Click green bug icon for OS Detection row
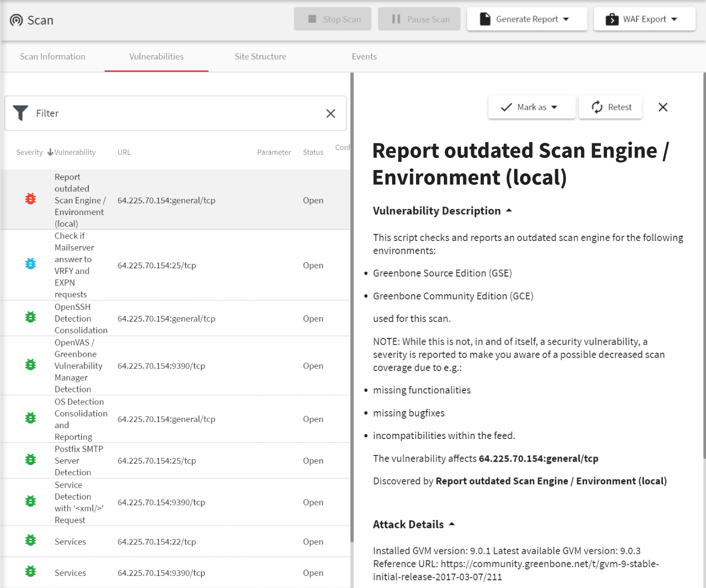Image resolution: width=706 pixels, height=588 pixels. pyautogui.click(x=31, y=418)
